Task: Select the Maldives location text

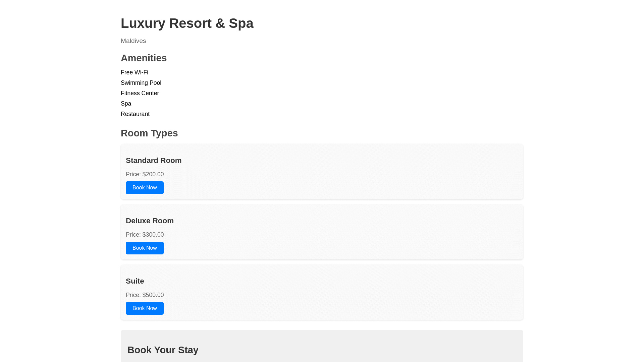Action: coord(133,41)
